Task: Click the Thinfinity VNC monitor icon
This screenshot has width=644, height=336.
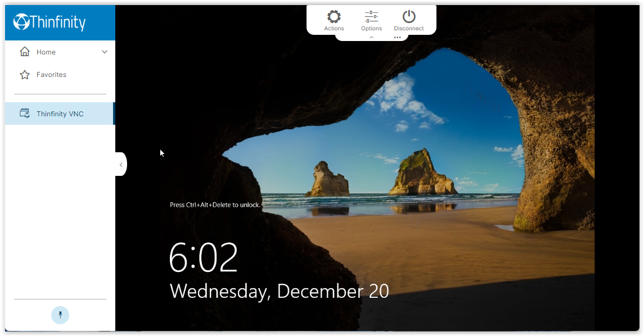Action: (x=25, y=113)
